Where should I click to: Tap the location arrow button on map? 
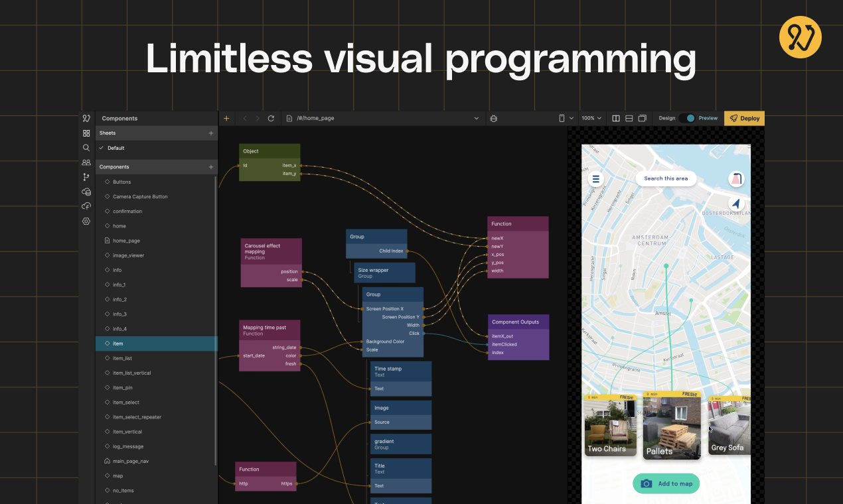(x=735, y=203)
